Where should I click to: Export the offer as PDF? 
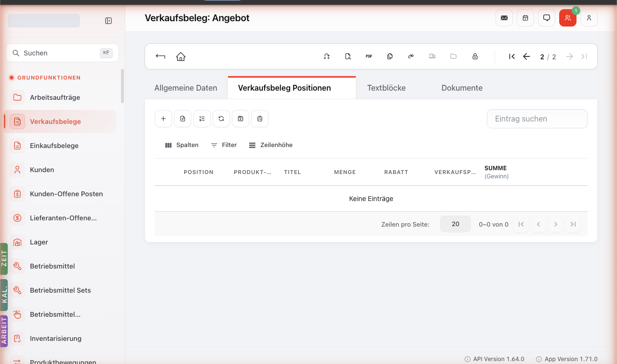point(369,56)
